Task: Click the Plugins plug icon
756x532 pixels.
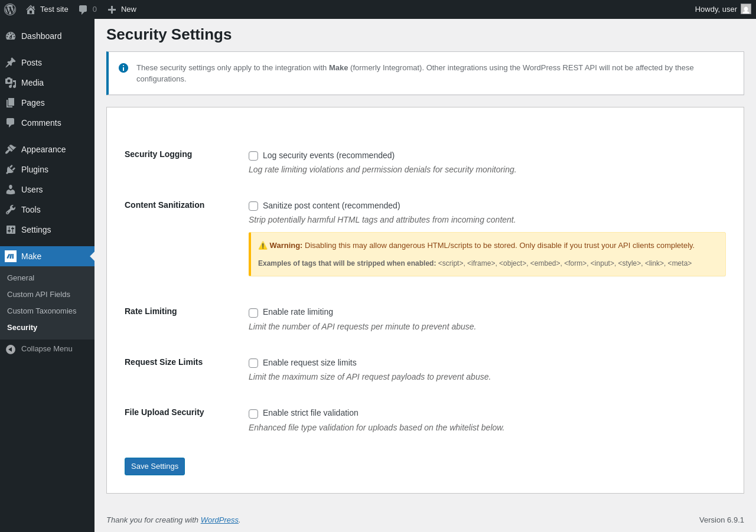Action: pos(11,169)
